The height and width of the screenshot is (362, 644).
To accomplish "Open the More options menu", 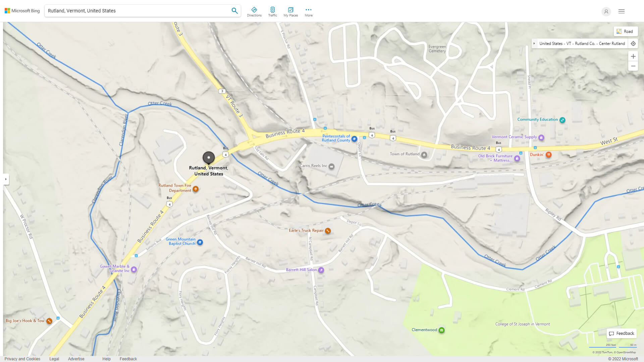I will [308, 11].
